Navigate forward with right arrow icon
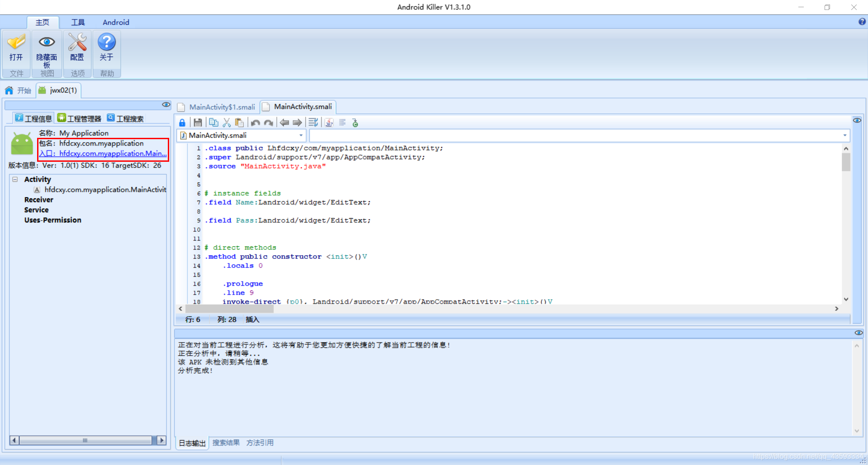This screenshot has width=868, height=465. click(297, 122)
